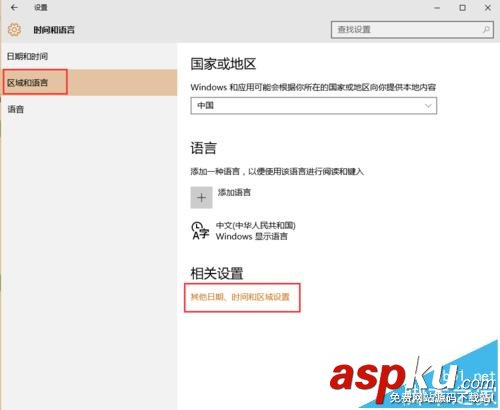The image size is (500, 410).
Task: Click the plus icon to add language
Action: pos(201,198)
